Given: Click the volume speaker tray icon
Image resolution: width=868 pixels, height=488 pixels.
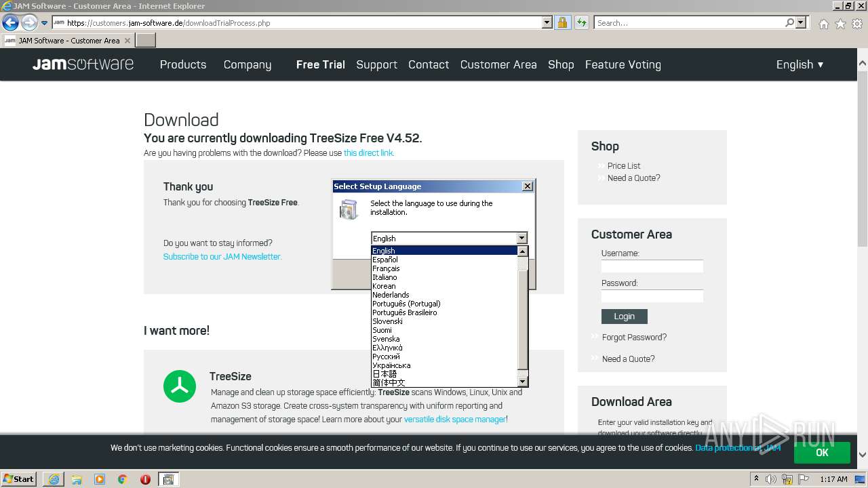Looking at the screenshot, I should coord(771,479).
